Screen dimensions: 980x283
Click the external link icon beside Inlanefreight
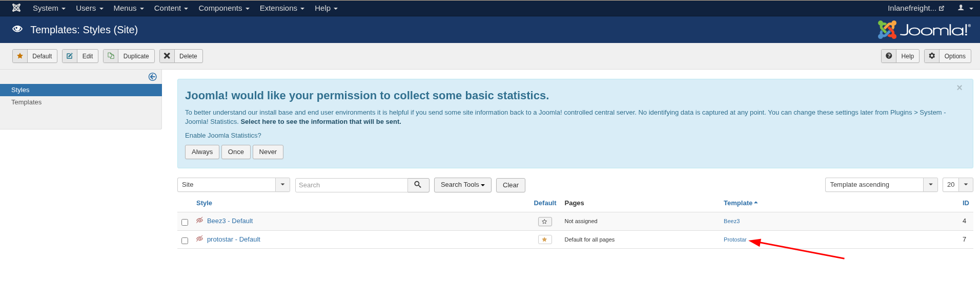(942, 8)
